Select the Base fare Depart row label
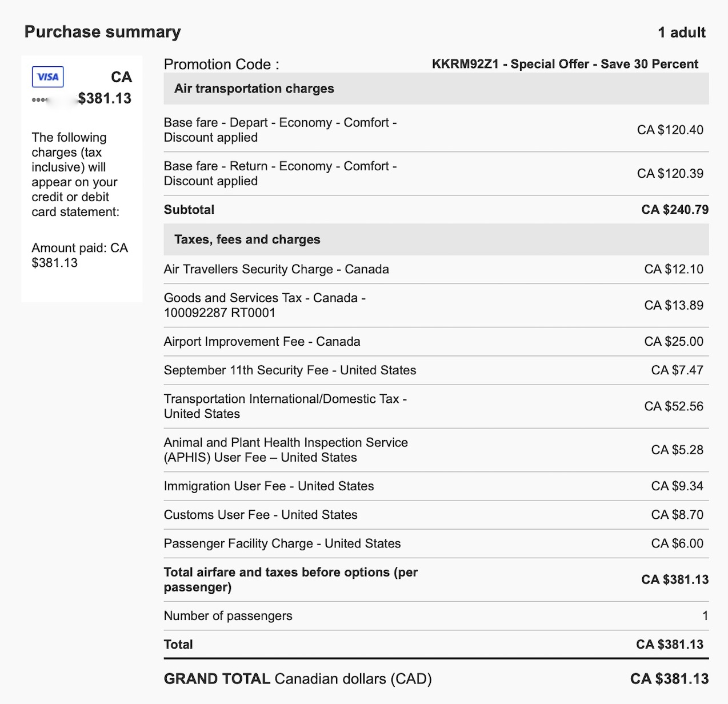Viewport: 728px width, 704px height. click(280, 130)
